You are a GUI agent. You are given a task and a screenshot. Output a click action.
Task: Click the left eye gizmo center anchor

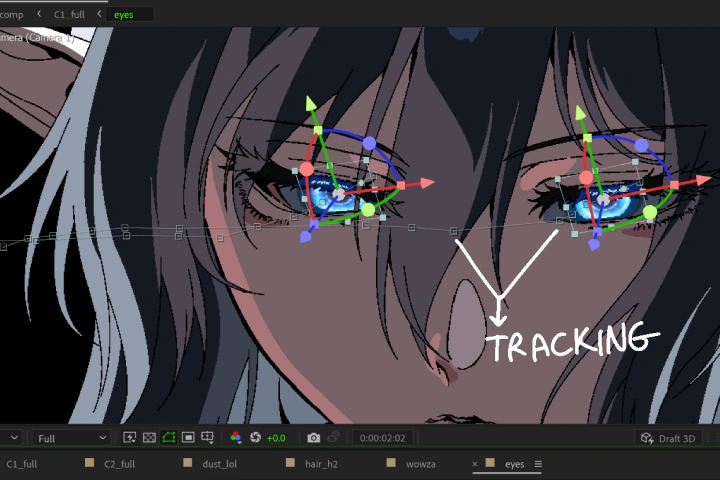(x=338, y=194)
